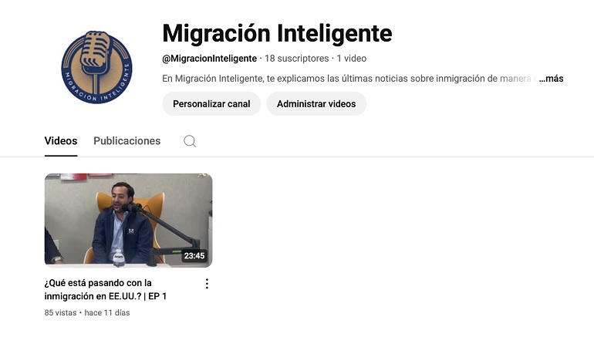The height and width of the screenshot is (364, 594).
Task: Select the Migración Inteligente channel heading
Action: [277, 33]
